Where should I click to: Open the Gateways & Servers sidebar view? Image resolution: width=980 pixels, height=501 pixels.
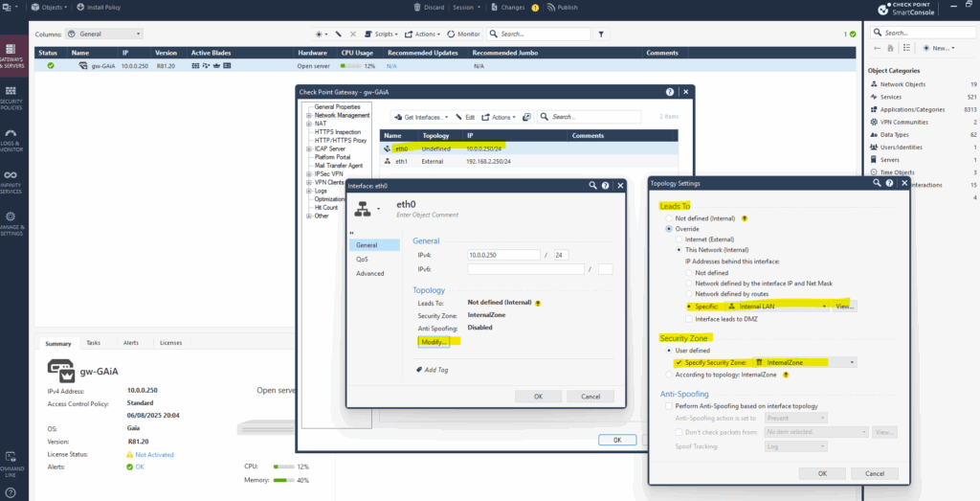tap(11, 55)
